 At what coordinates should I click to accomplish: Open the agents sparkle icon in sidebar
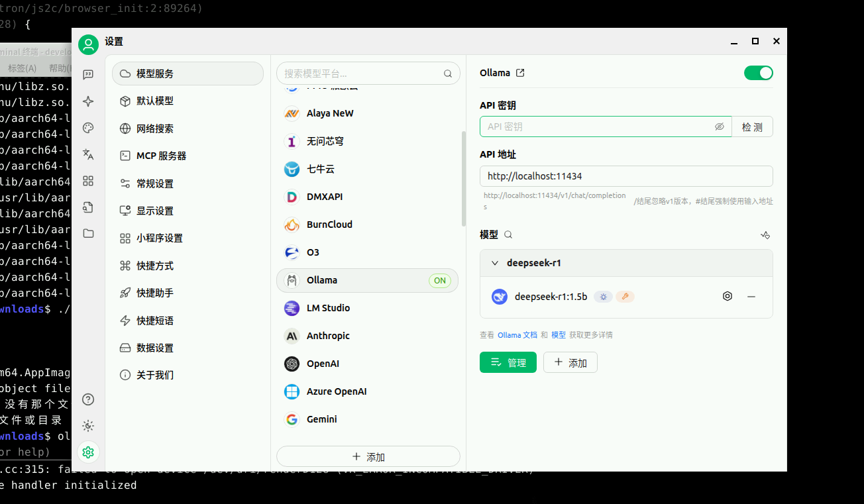click(88, 101)
